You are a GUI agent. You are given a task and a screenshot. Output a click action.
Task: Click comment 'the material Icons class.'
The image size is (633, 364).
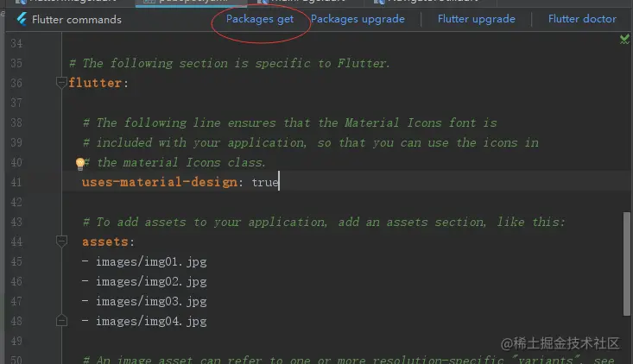pos(174,162)
